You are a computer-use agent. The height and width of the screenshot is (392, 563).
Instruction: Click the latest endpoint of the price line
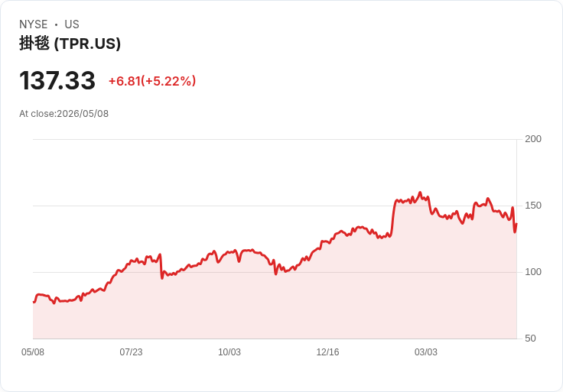click(x=516, y=224)
